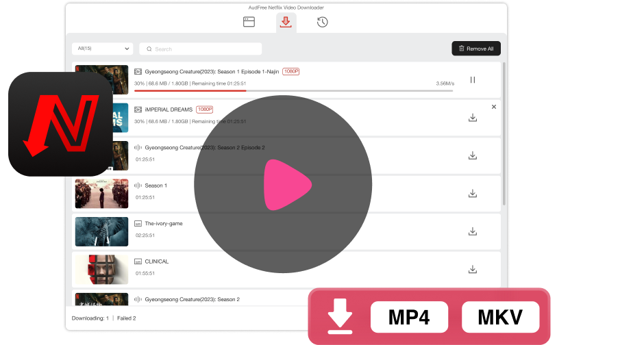This screenshot has width=644, height=345.
Task: Click the Remove All button
Action: 476,49
